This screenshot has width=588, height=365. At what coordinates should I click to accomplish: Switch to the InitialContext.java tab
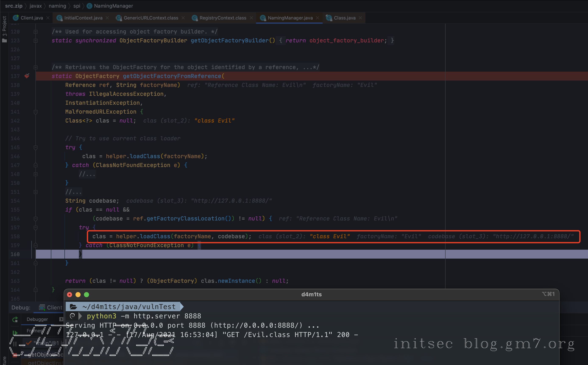pyautogui.click(x=83, y=18)
